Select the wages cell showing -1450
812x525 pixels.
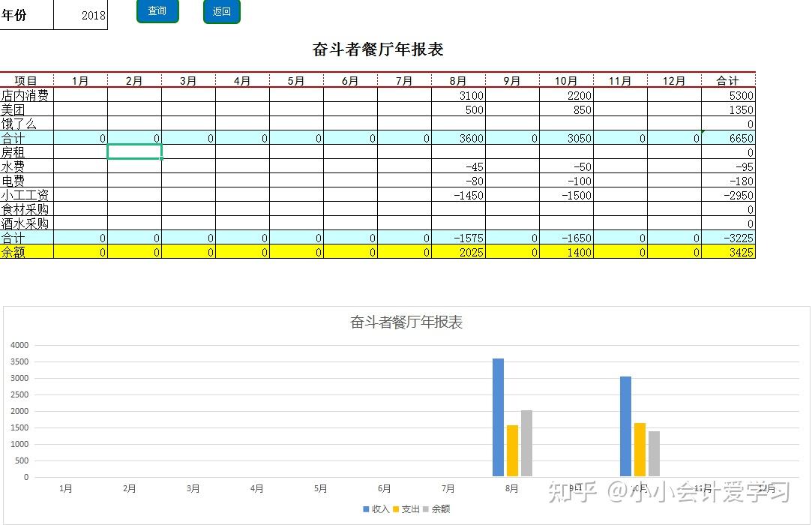pyautogui.click(x=458, y=195)
